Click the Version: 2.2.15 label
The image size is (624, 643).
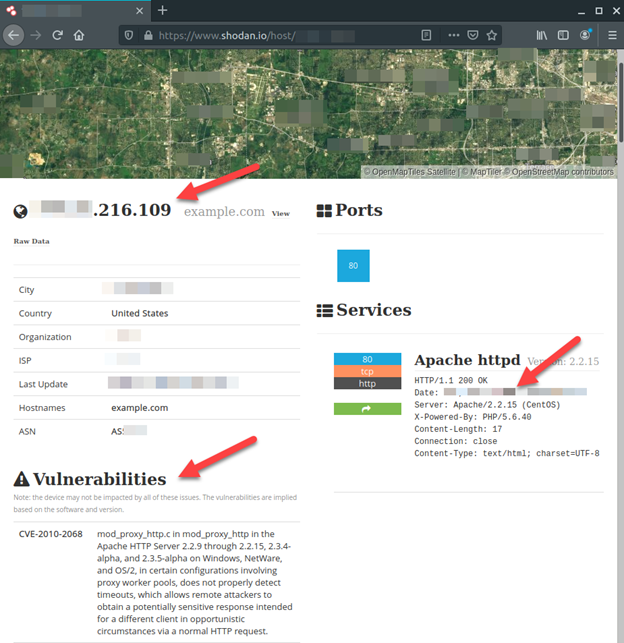(x=563, y=361)
